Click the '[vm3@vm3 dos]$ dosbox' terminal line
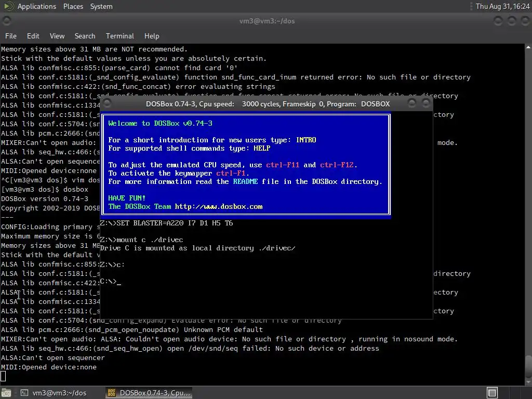532x399 pixels. tap(45, 189)
